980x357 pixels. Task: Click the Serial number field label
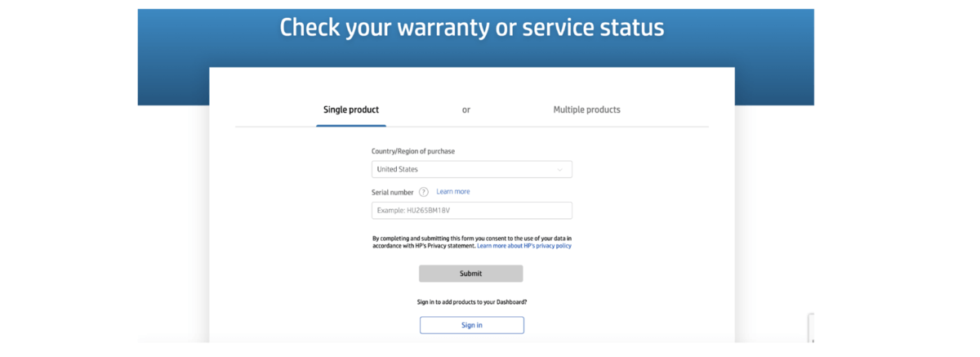[x=393, y=192]
